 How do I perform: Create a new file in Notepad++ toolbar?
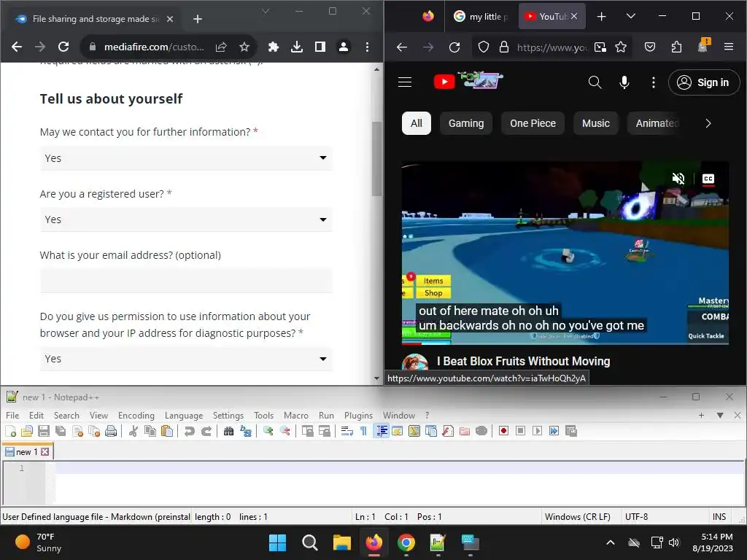point(10,432)
